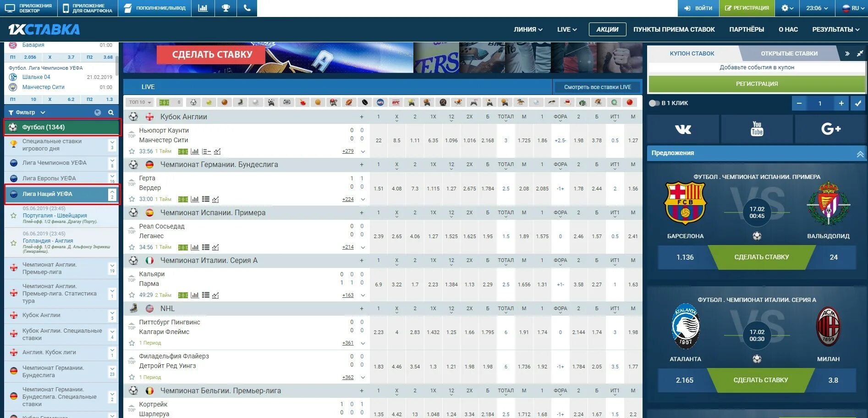Click the РЕГИСТРАЦИЯ button in top bar
Viewport: 868px width, 418px height.
click(747, 8)
